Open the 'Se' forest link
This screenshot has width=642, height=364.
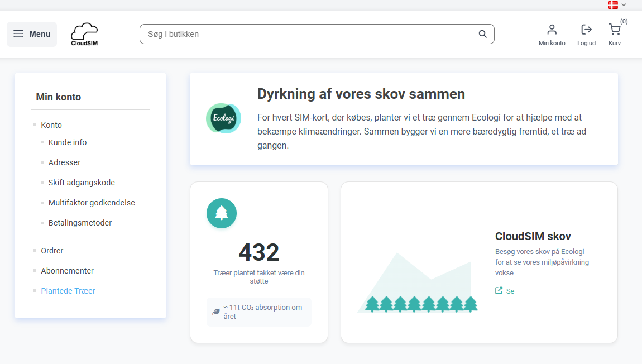pos(510,291)
